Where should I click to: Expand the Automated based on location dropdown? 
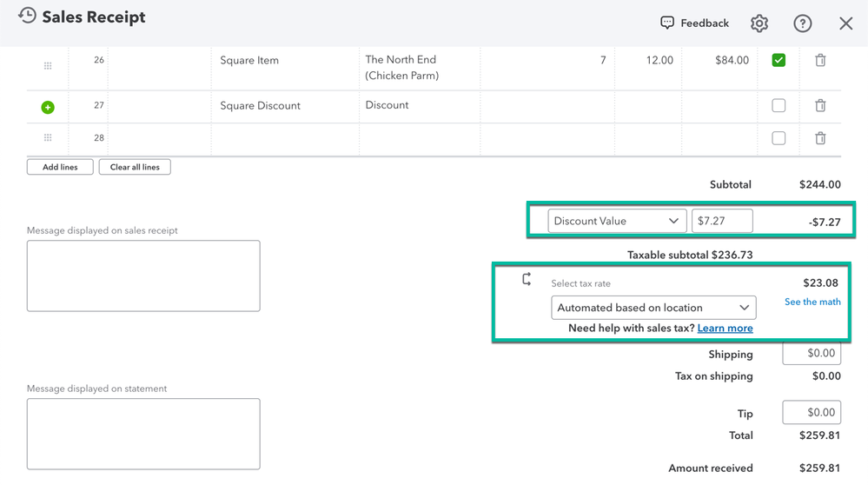pos(653,308)
